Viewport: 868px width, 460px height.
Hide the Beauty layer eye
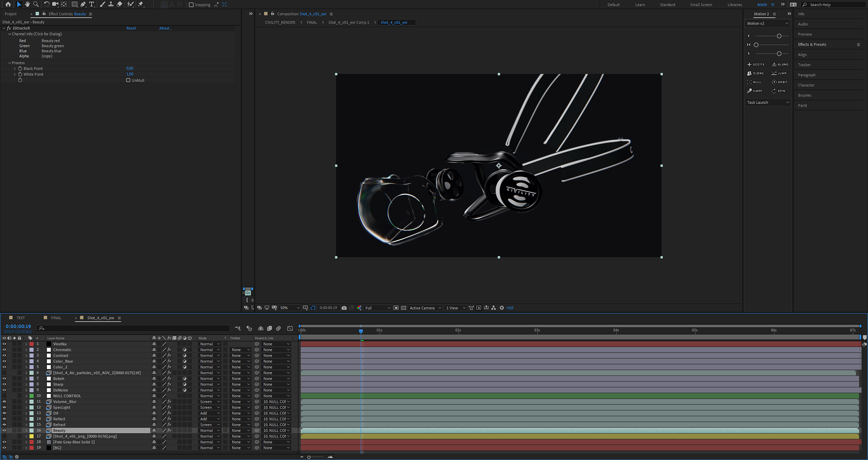[5, 431]
